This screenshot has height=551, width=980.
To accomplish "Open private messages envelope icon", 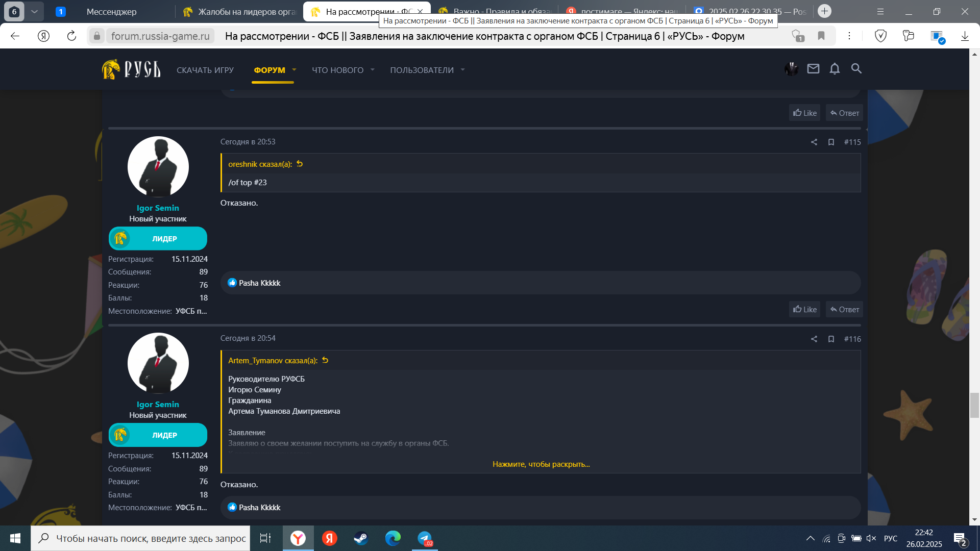I will (813, 69).
